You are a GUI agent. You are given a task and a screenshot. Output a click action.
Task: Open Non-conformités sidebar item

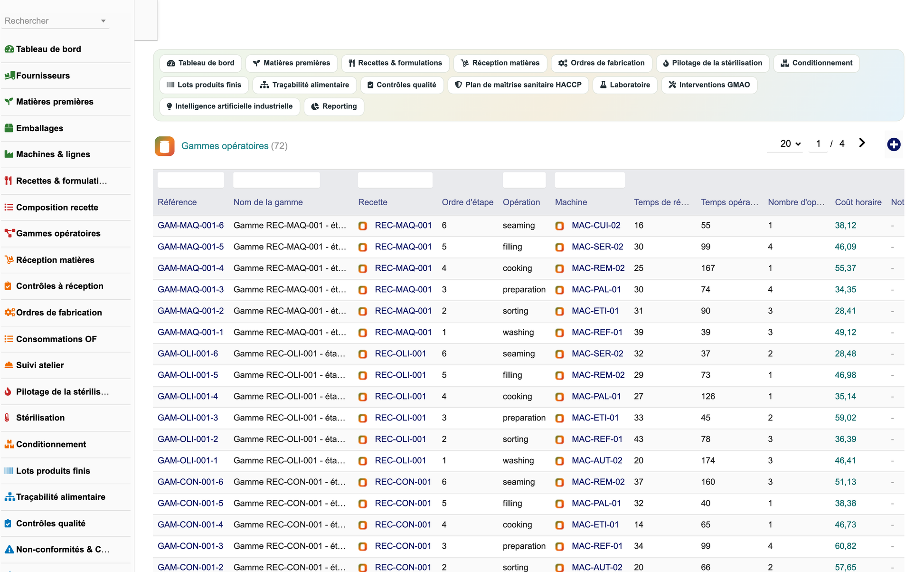point(57,549)
